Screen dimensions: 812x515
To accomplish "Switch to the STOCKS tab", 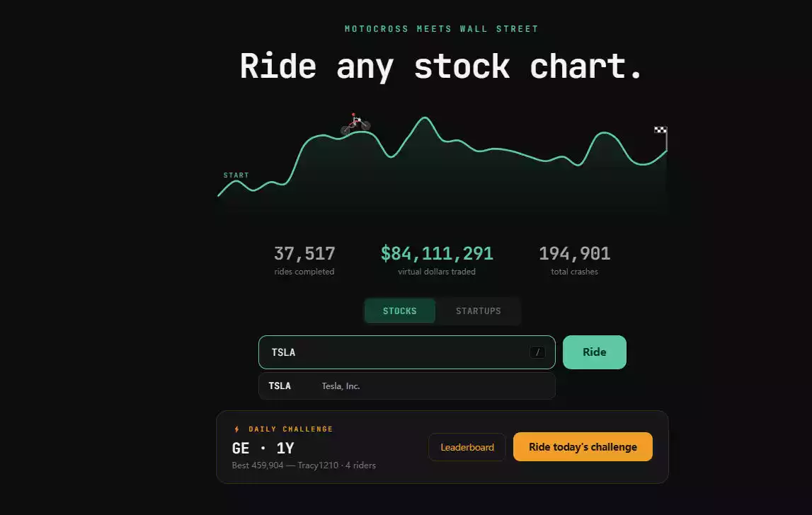I will coord(400,311).
